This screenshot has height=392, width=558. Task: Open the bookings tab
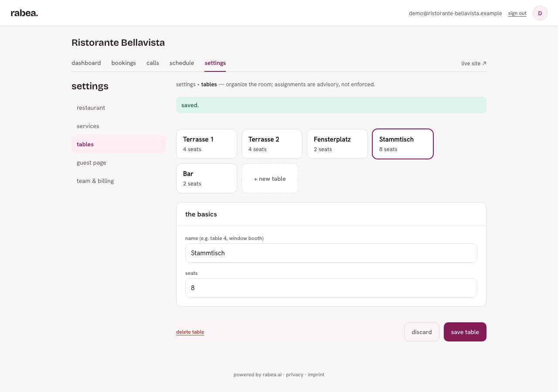click(124, 63)
